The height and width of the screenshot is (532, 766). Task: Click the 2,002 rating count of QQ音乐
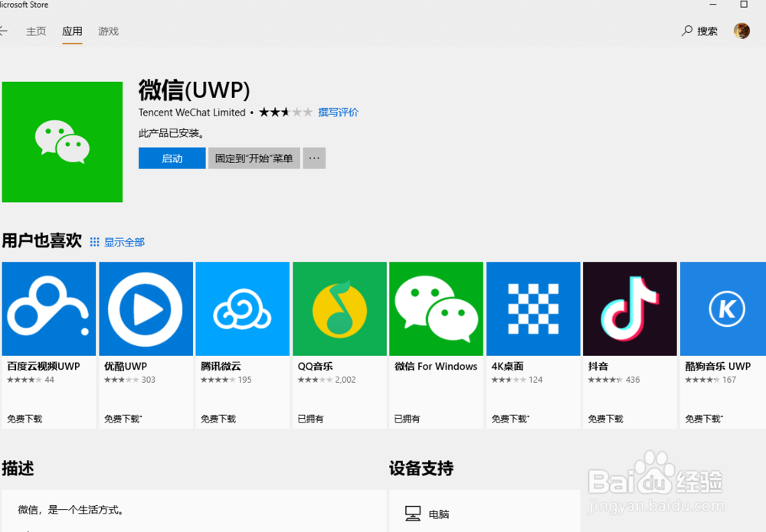345,380
